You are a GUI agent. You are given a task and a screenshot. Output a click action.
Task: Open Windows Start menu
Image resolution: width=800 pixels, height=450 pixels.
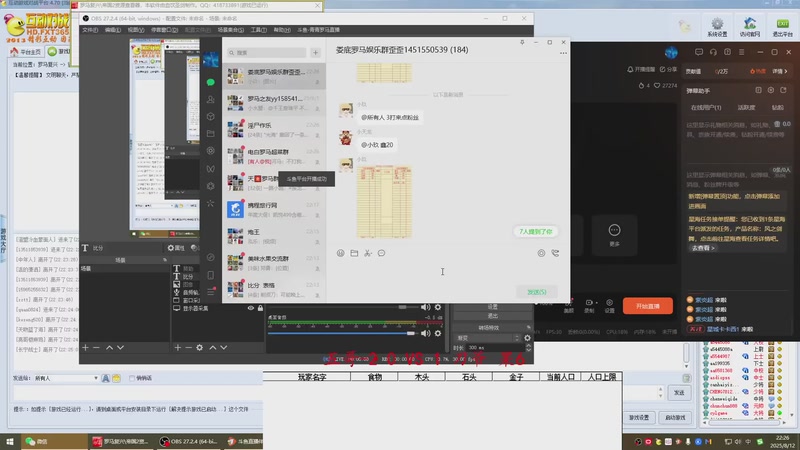tap(10, 441)
